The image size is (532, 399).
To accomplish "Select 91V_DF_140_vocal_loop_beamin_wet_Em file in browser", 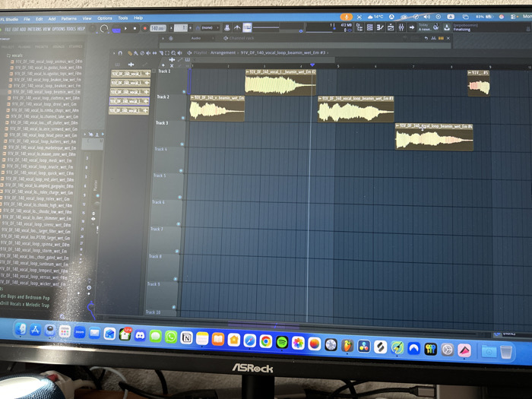I will coord(44,92).
